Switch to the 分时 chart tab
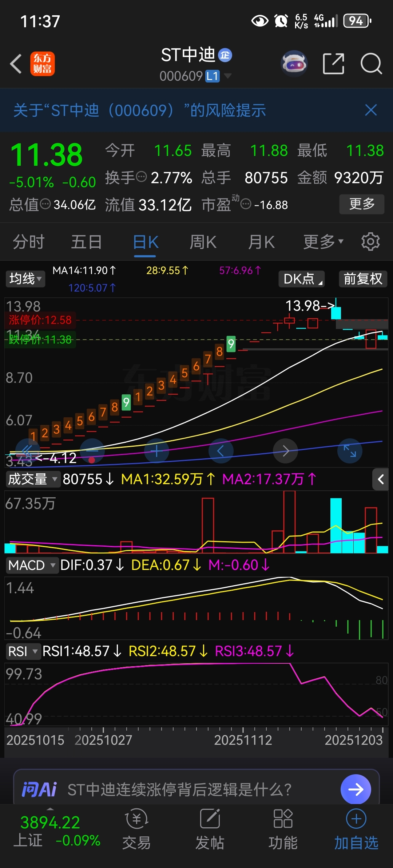Viewport: 393px width, 868px height. click(29, 242)
